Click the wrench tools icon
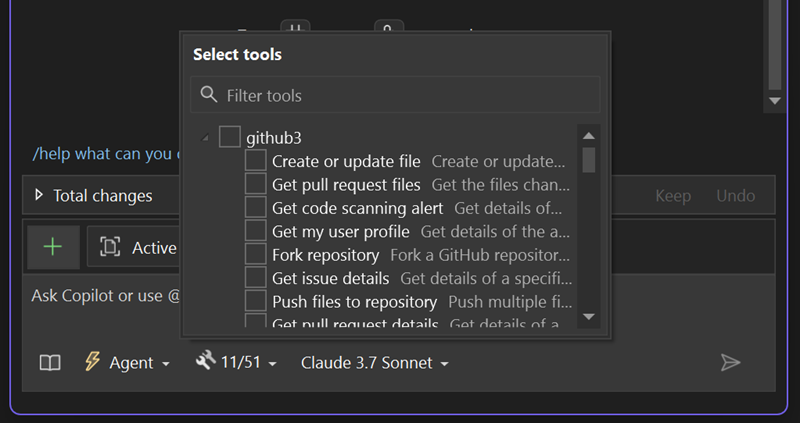 [206, 362]
